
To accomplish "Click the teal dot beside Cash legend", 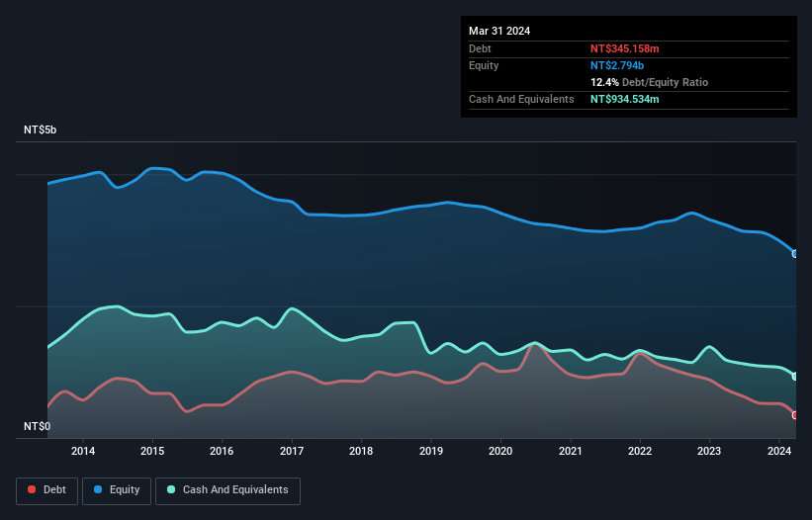I will click(172, 489).
